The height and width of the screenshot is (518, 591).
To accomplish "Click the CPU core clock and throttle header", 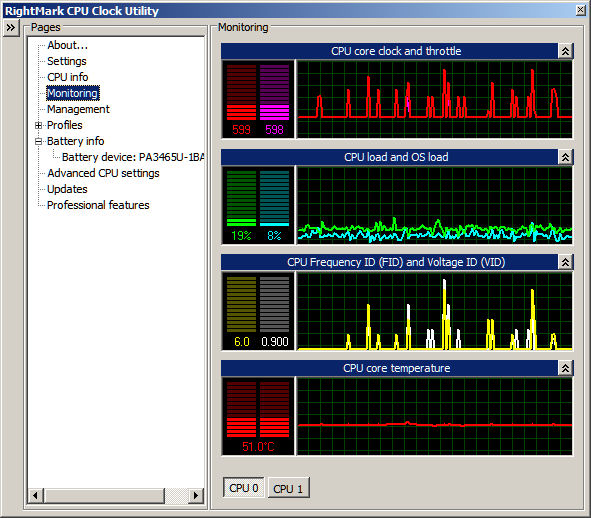I will (390, 51).
